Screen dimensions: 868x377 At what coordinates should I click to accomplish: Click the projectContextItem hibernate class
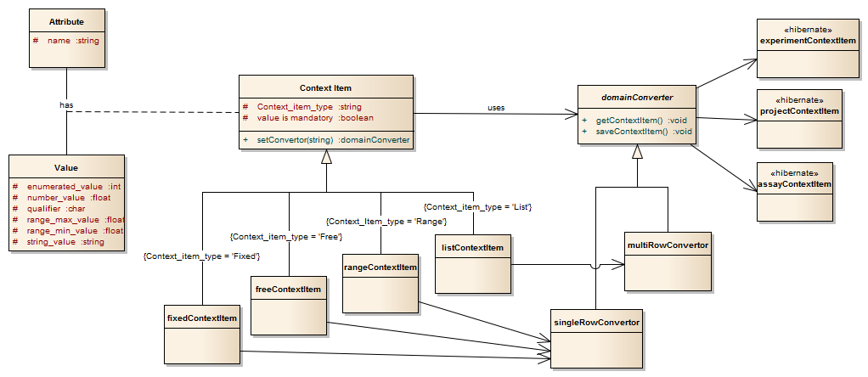tap(798, 110)
